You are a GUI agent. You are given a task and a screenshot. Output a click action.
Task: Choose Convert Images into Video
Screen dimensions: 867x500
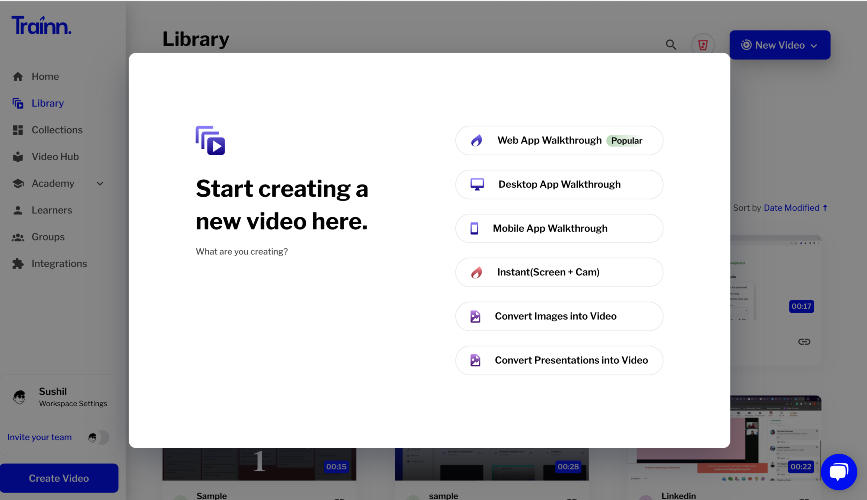559,316
